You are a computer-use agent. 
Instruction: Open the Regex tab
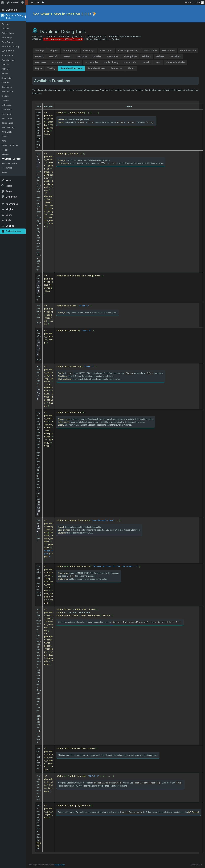tap(39, 68)
